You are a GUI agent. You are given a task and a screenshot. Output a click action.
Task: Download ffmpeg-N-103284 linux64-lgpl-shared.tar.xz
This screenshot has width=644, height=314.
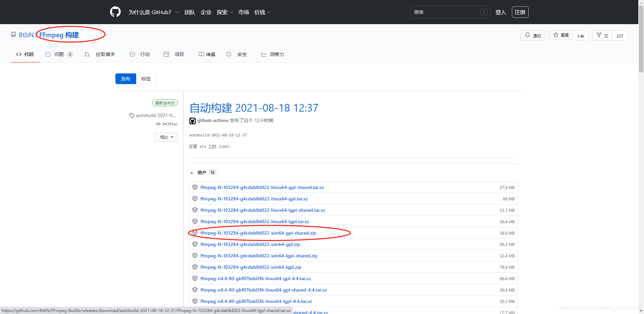(263, 210)
